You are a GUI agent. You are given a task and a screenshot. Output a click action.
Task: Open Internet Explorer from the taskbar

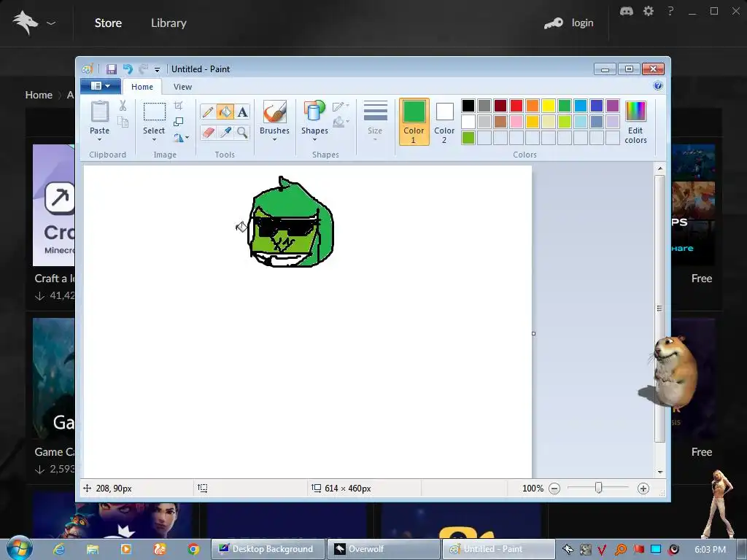click(59, 549)
